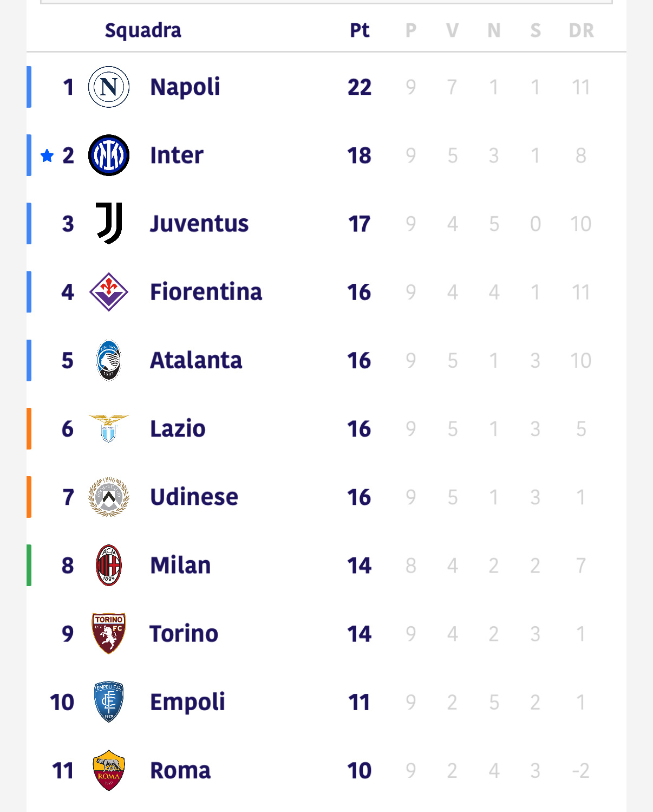Image resolution: width=653 pixels, height=812 pixels.
Task: Click the Udinese club badge
Action: (x=109, y=497)
